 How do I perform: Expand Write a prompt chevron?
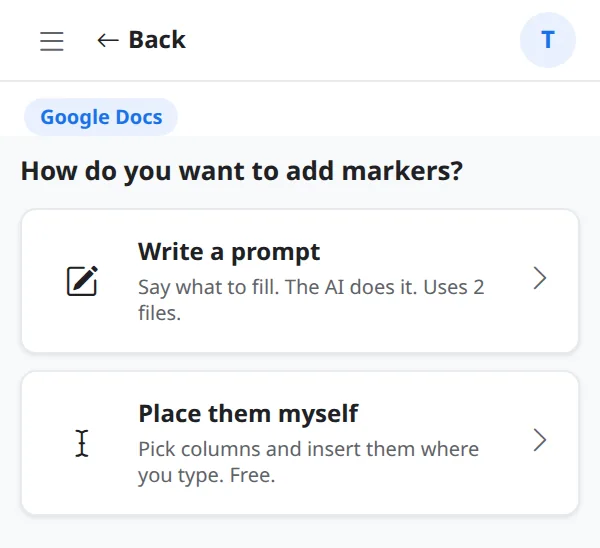coord(540,278)
